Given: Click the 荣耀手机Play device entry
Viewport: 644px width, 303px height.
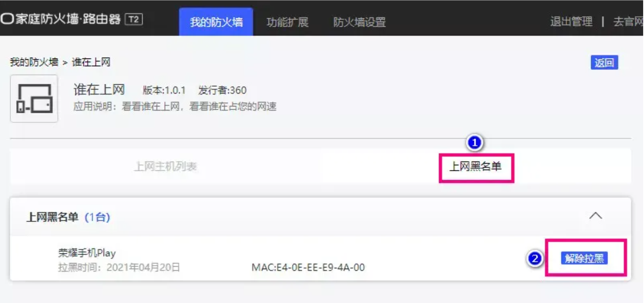Looking at the screenshot, I should [x=87, y=253].
